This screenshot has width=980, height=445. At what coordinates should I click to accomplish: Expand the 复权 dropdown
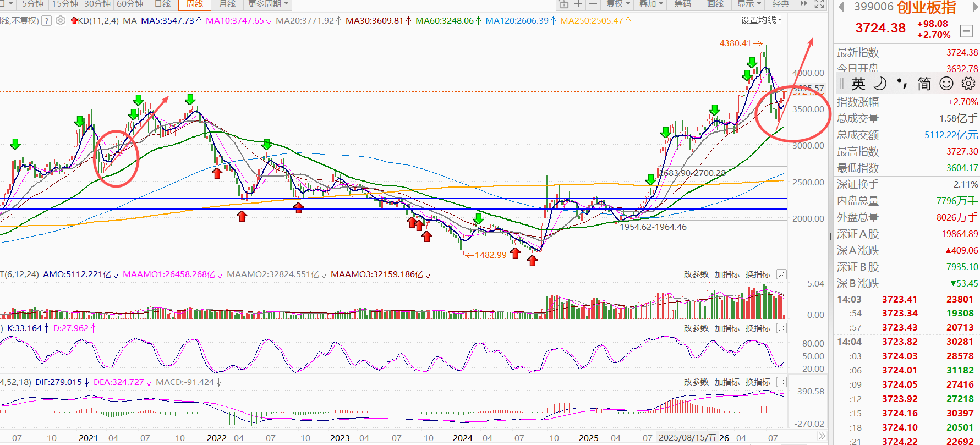coord(617,4)
